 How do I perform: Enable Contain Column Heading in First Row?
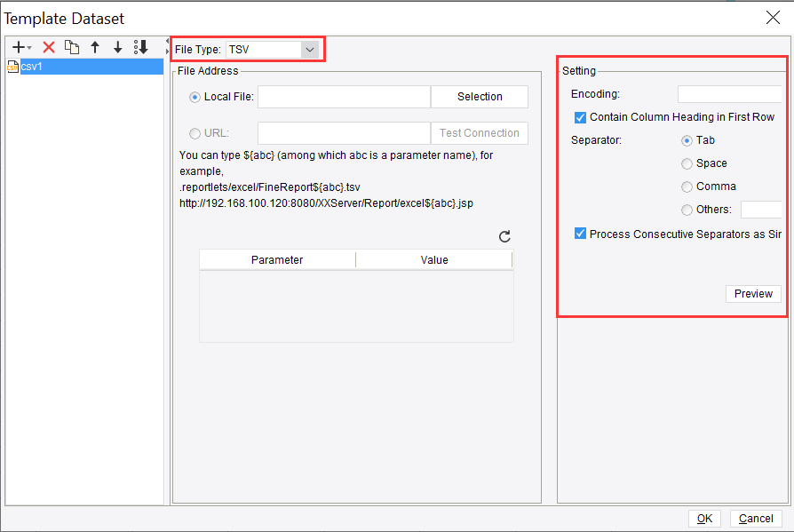coord(580,116)
